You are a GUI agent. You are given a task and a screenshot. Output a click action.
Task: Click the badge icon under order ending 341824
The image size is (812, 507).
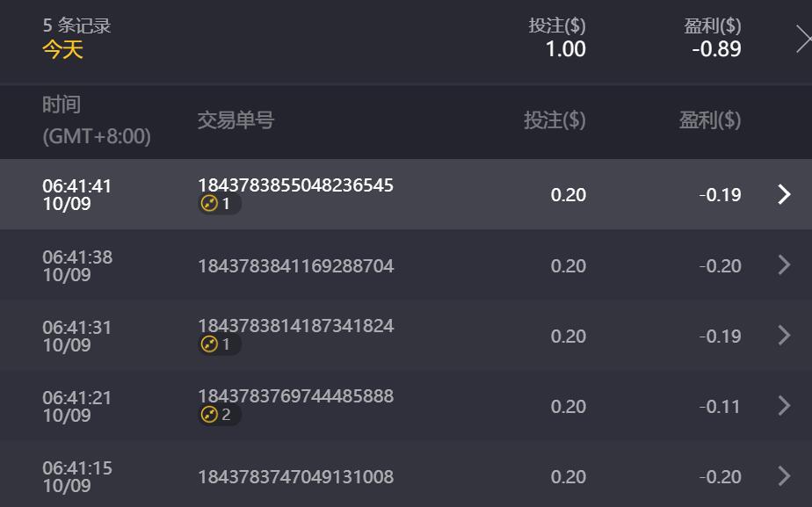pos(209,344)
